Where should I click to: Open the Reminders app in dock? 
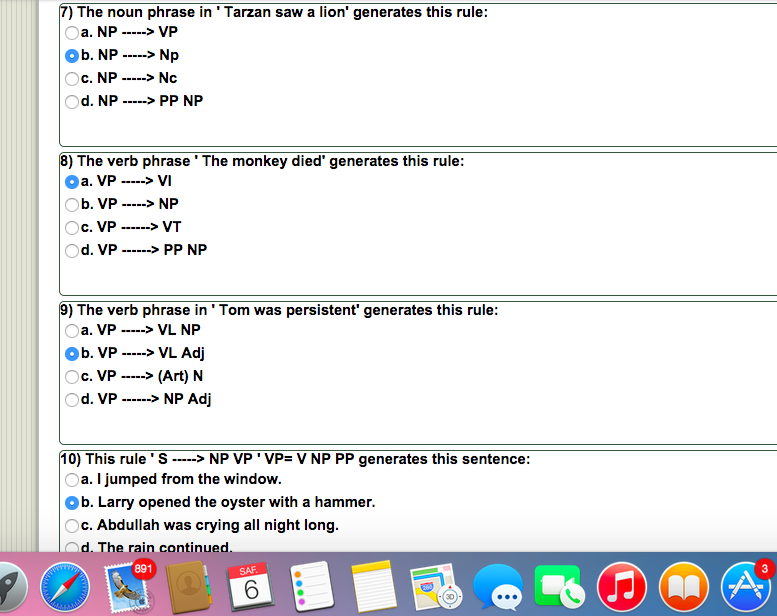(312, 585)
